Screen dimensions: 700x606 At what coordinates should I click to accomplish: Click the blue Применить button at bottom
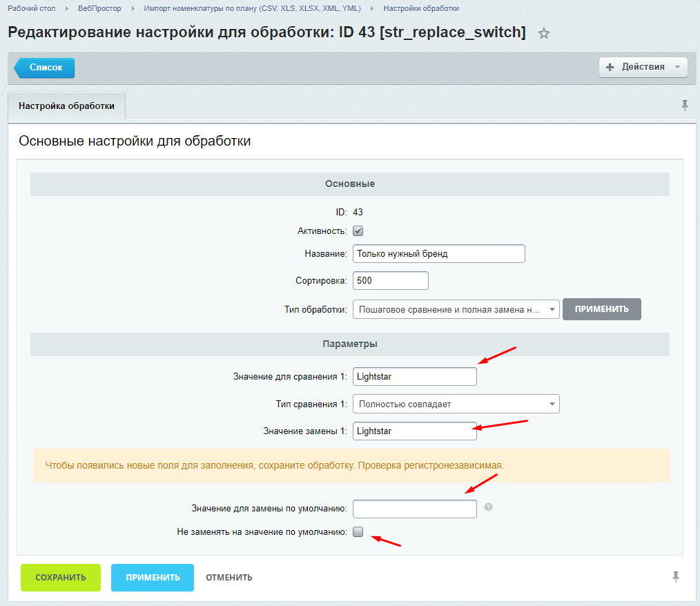153,578
